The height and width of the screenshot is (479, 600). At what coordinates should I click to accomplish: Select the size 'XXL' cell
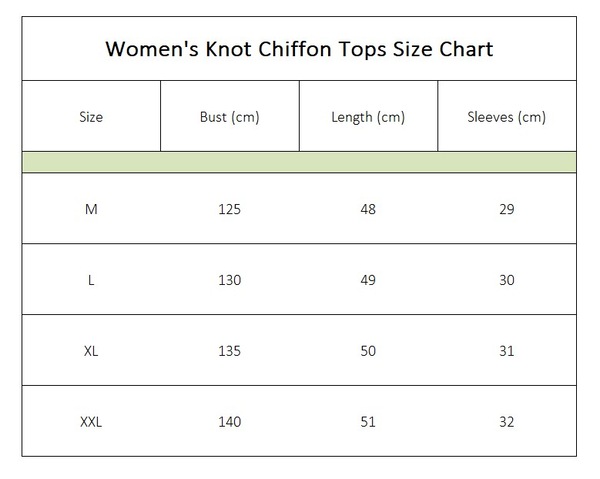click(91, 422)
